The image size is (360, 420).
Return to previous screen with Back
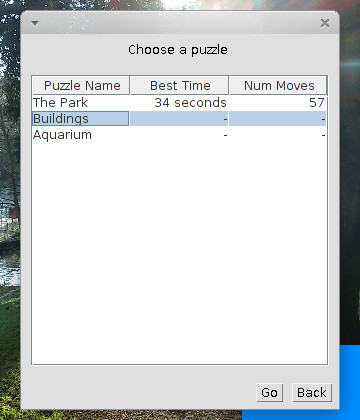point(312,392)
